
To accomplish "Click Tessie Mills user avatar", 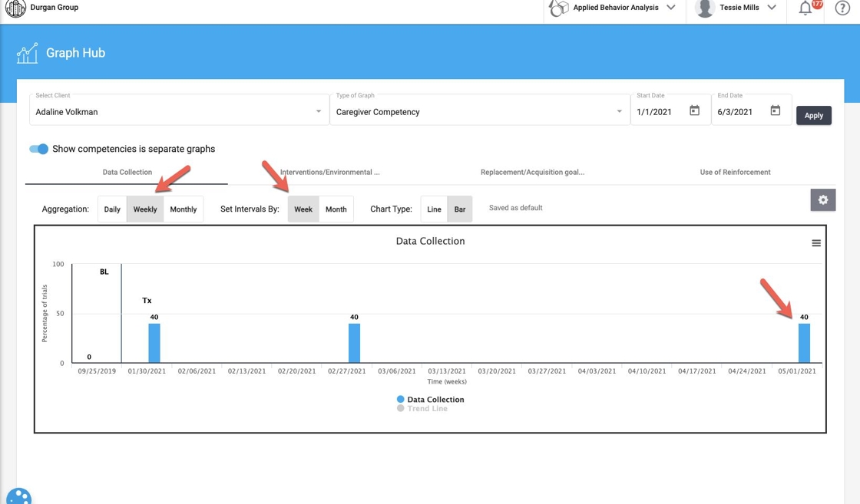I will (705, 8).
